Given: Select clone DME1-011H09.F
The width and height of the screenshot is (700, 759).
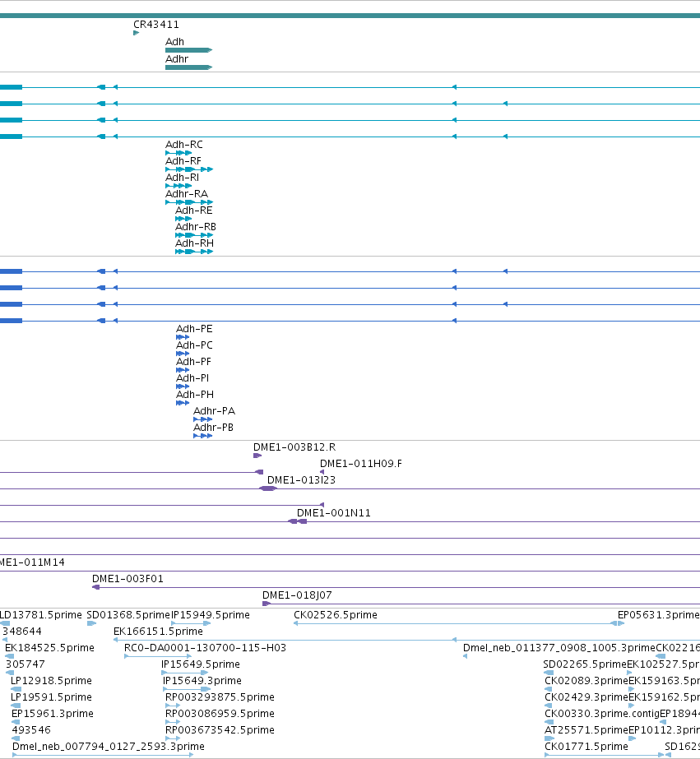Looking at the screenshot, I should click(x=322, y=472).
